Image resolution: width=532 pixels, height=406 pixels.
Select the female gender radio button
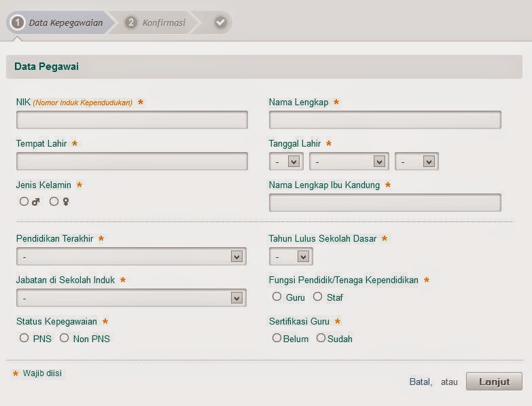point(54,202)
